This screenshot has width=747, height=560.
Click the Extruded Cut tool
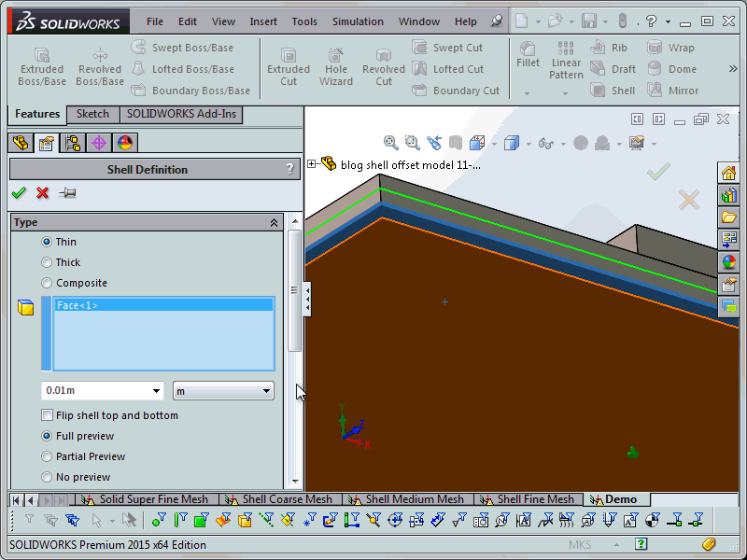pyautogui.click(x=289, y=67)
